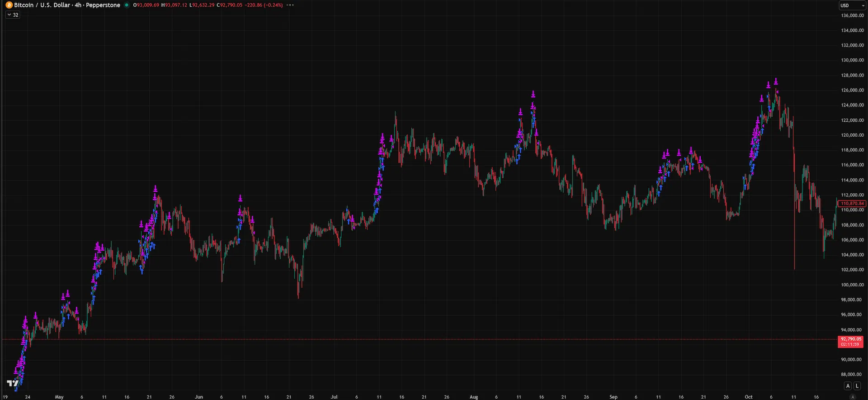The height and width of the screenshot is (400, 868).
Task: Click the 106,000.00 price axis label
Action: [852, 240]
